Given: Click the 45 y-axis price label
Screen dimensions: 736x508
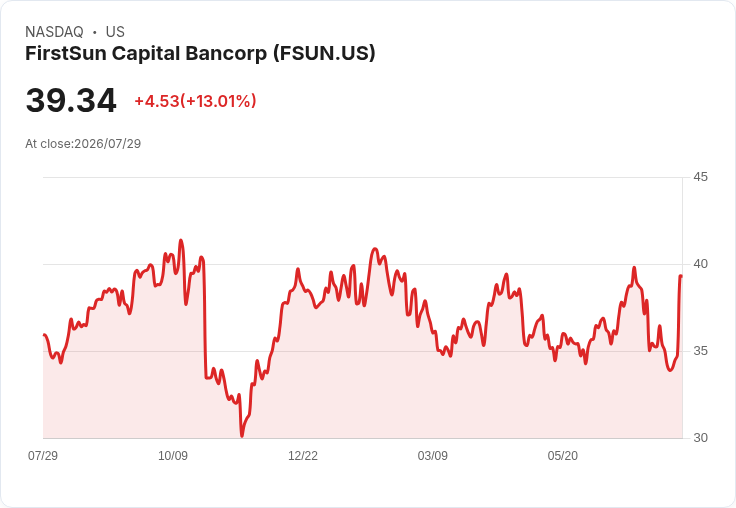Looking at the screenshot, I should [x=700, y=177].
